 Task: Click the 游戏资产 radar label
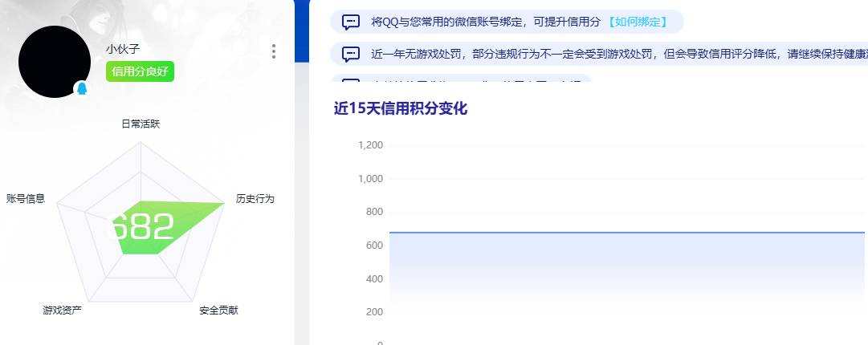pyautogui.click(x=63, y=310)
